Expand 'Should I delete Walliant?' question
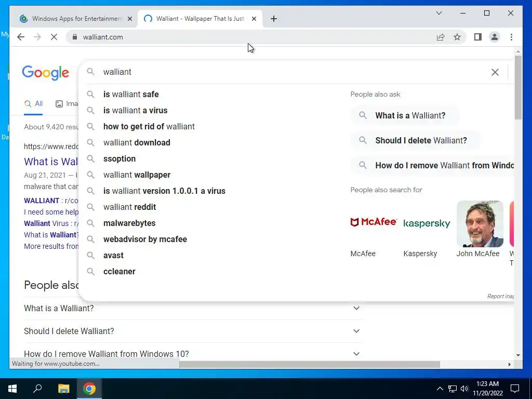 pos(193,331)
